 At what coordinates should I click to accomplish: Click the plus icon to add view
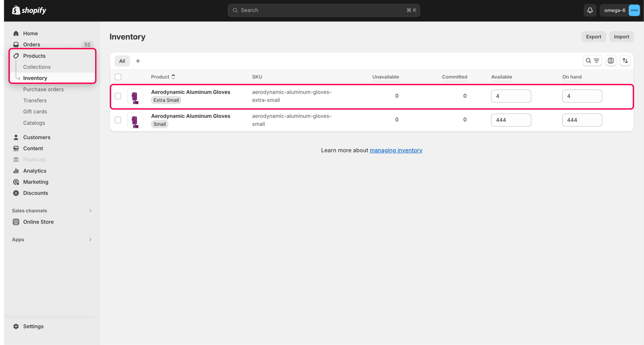[138, 61]
